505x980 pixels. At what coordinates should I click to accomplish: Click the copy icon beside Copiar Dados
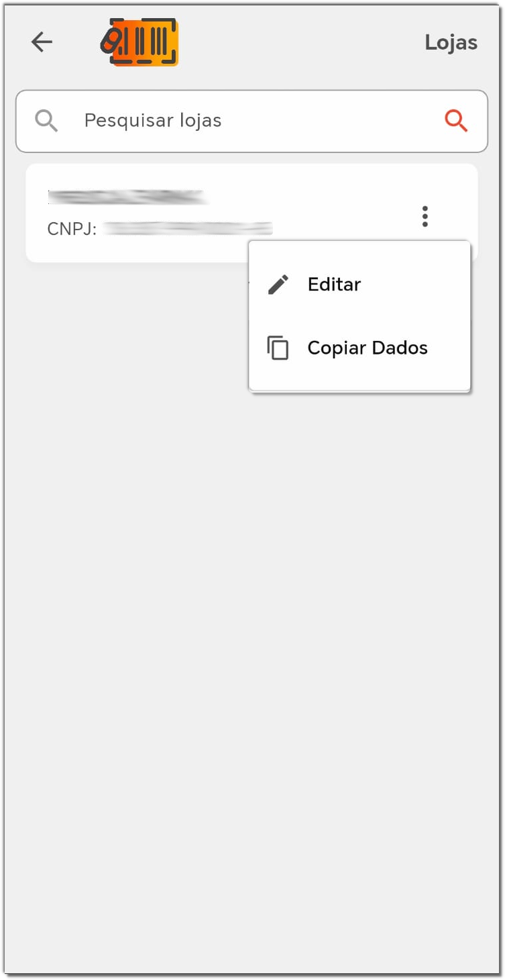278,348
